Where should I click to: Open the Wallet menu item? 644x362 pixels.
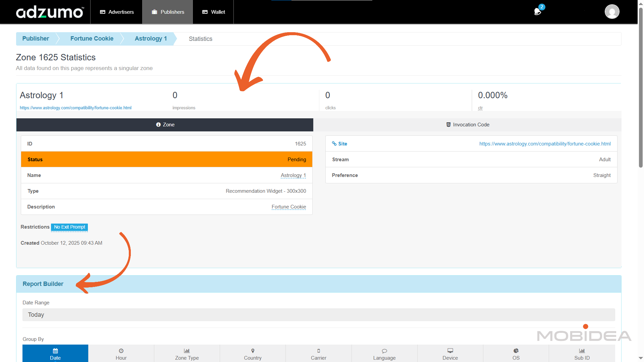pos(213,12)
